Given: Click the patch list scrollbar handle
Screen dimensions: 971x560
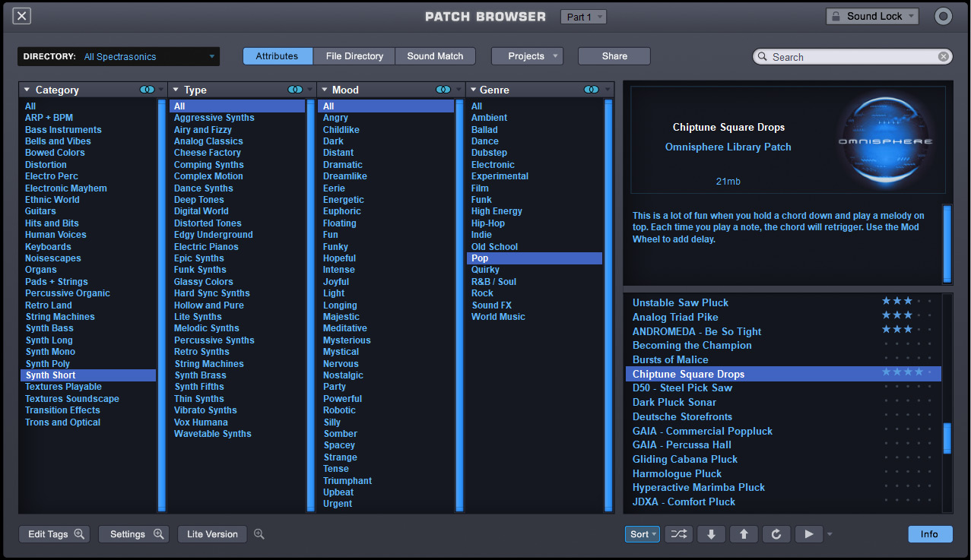Looking at the screenshot, I should [x=947, y=438].
